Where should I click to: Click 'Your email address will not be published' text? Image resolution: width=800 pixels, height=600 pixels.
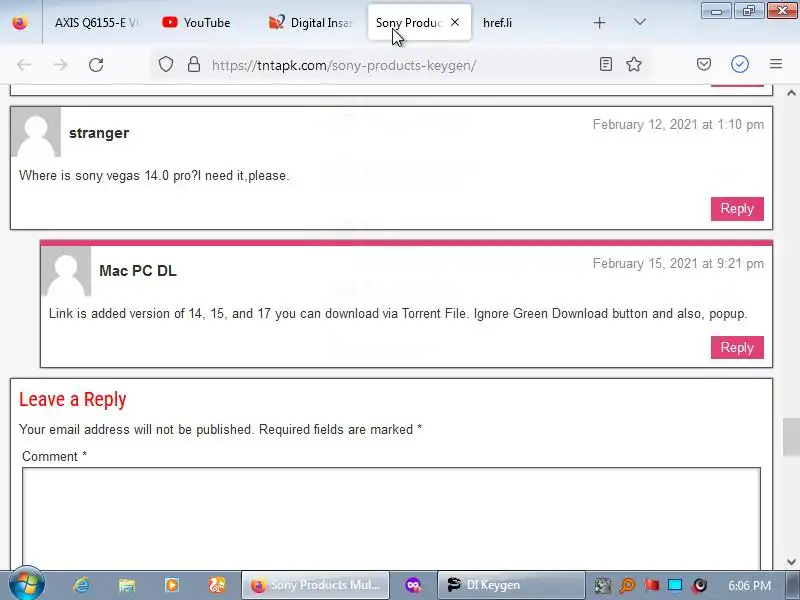[x=136, y=430]
